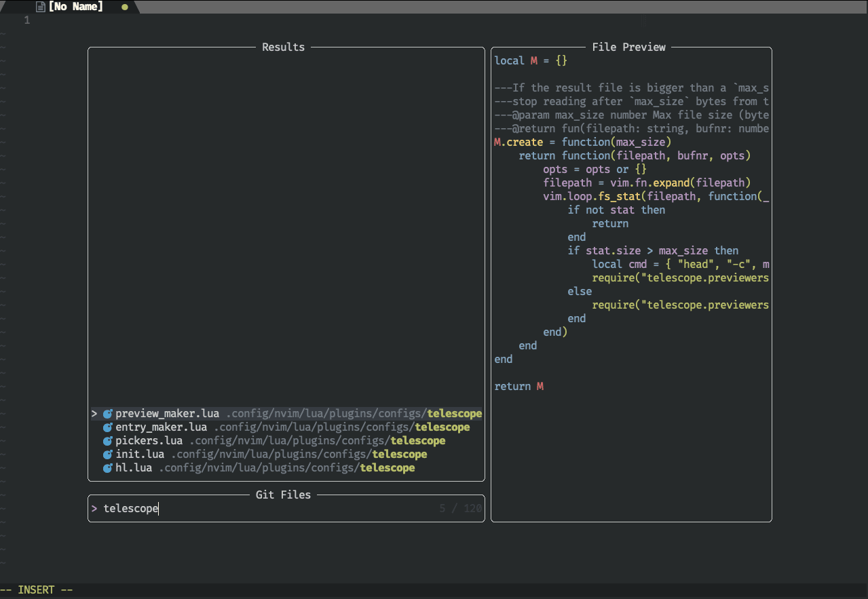Click the "if not stat then" line
Viewport: 868px width, 599px height.
(x=616, y=210)
